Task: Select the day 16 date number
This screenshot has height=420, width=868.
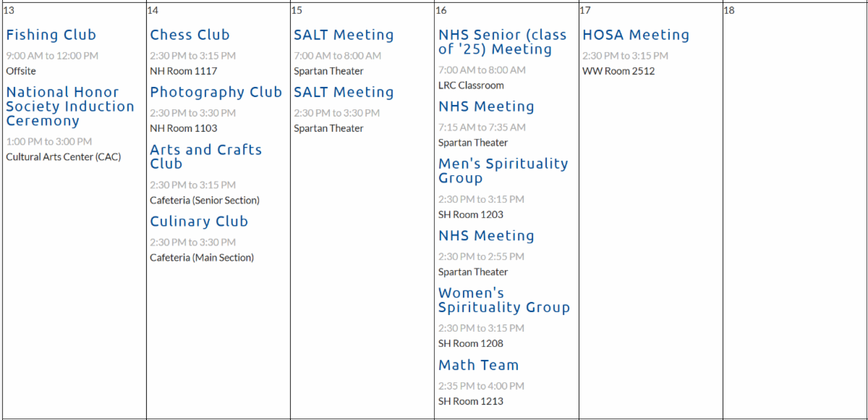Action: pyautogui.click(x=441, y=10)
